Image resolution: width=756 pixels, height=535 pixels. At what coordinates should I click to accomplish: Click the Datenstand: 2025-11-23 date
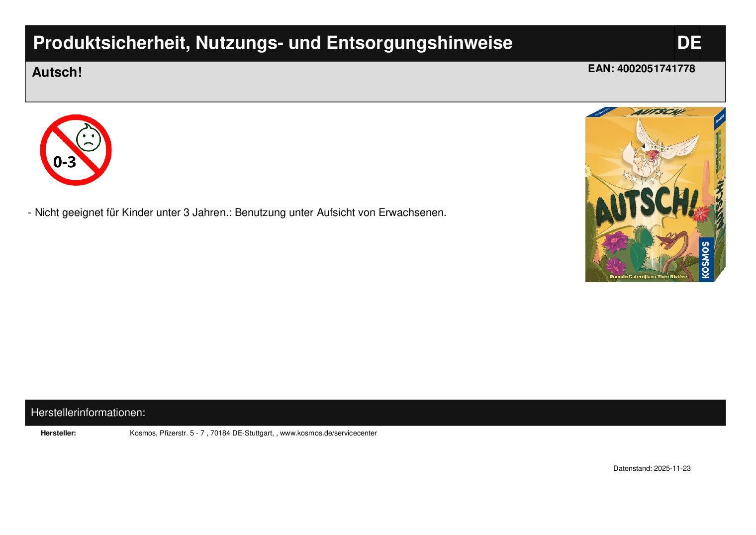point(652,469)
